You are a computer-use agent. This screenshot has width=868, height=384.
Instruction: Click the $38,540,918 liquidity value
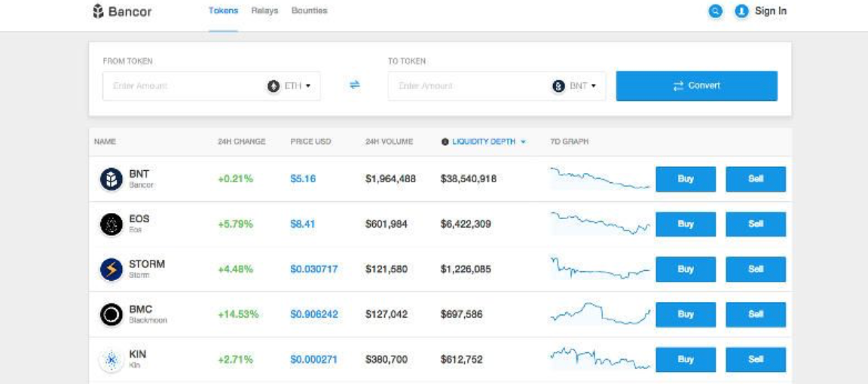click(469, 178)
